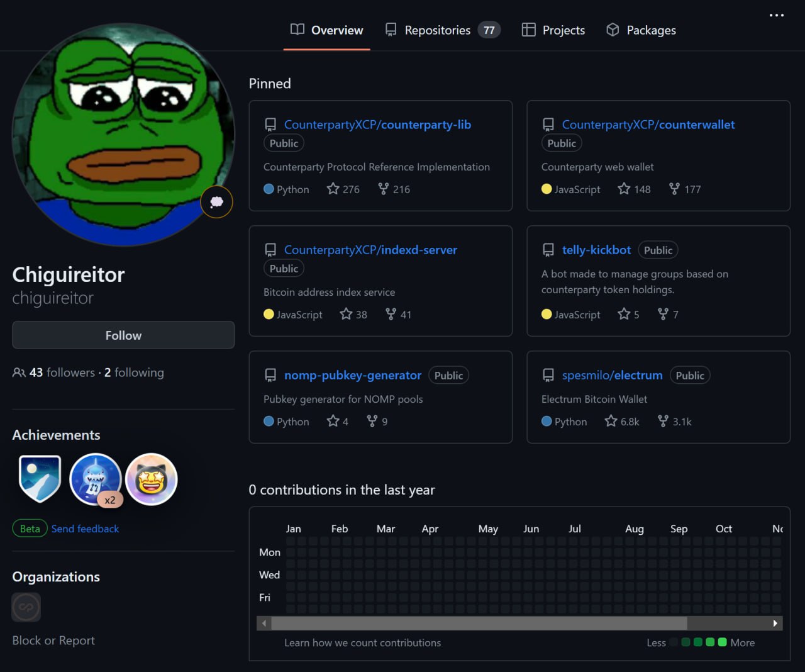Open the Pepe profile avatar image

click(123, 134)
